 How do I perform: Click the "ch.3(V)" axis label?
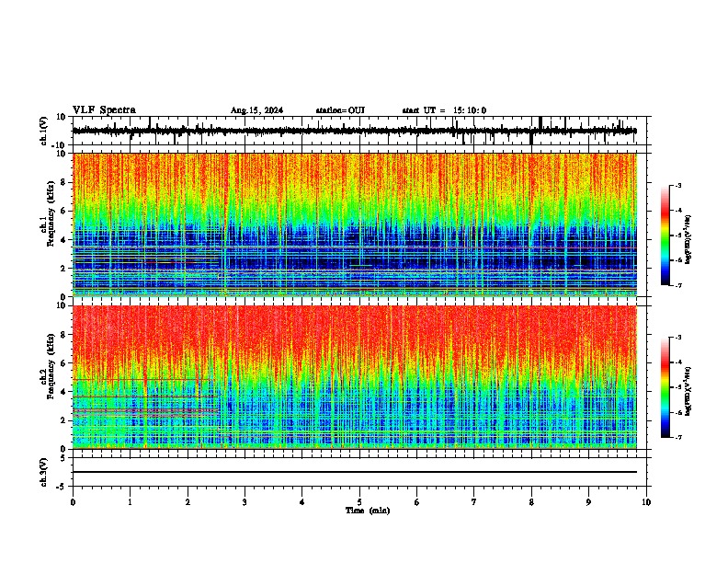[44, 472]
